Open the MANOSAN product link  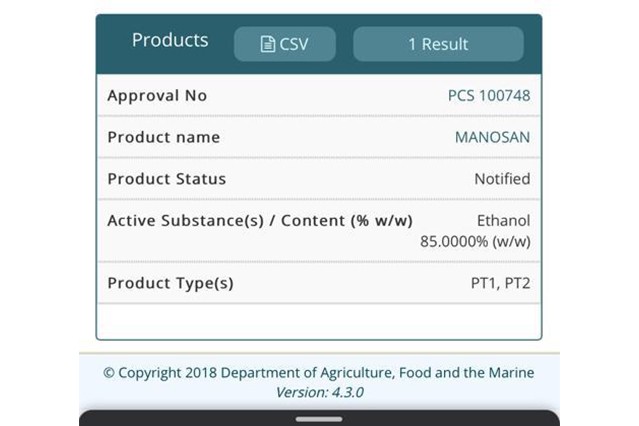click(492, 137)
